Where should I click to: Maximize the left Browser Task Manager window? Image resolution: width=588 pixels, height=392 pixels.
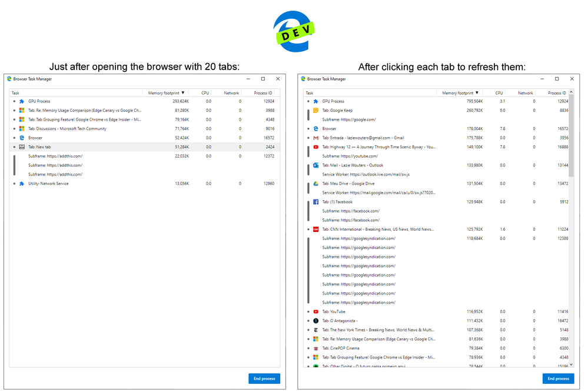tap(263, 79)
